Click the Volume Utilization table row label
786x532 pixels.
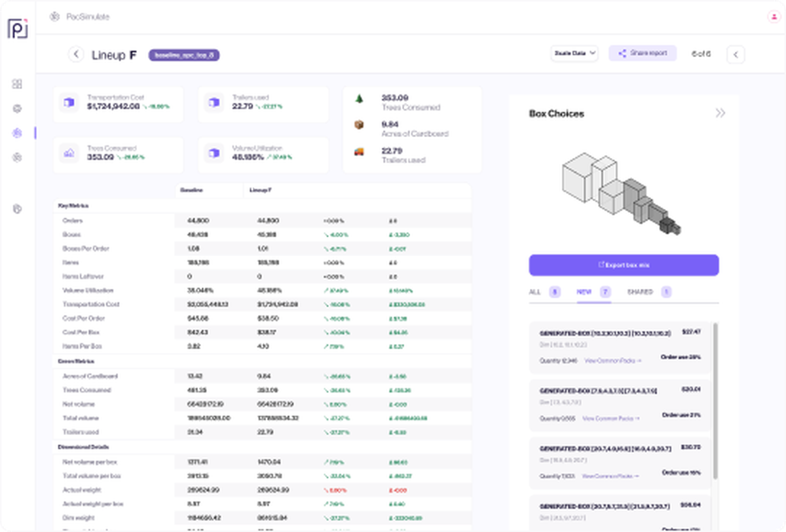click(x=88, y=290)
